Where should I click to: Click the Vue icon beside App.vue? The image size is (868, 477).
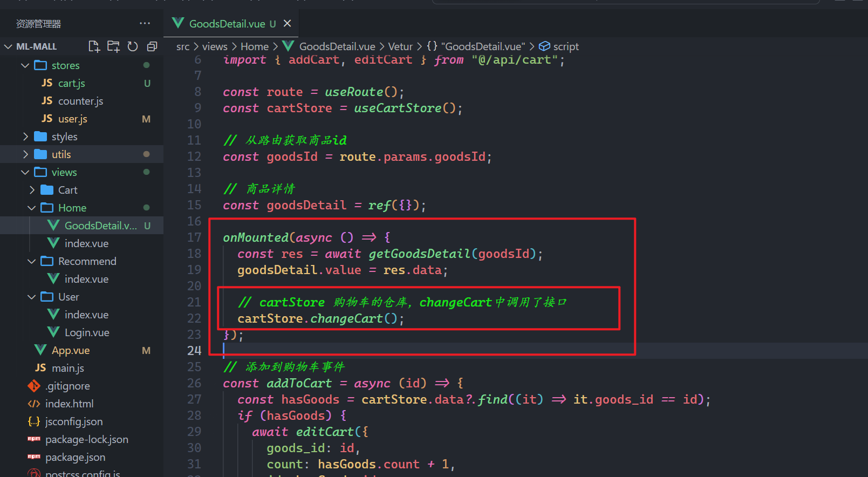click(x=40, y=350)
